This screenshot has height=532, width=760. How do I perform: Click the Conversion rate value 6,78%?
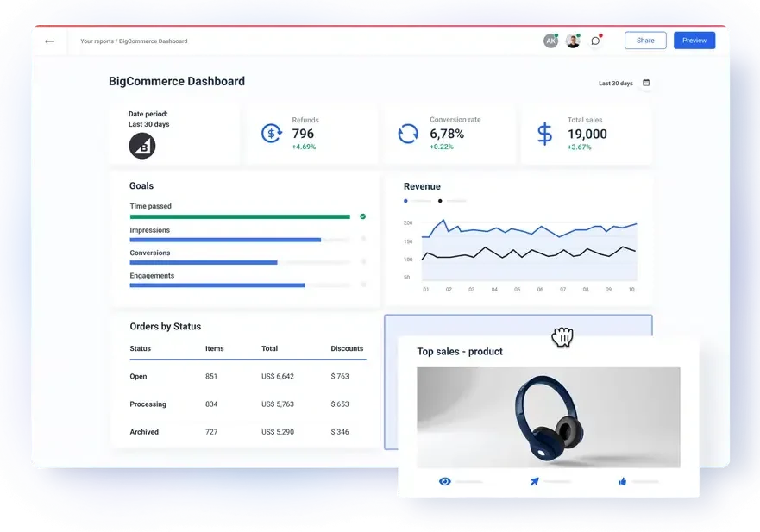[447, 134]
